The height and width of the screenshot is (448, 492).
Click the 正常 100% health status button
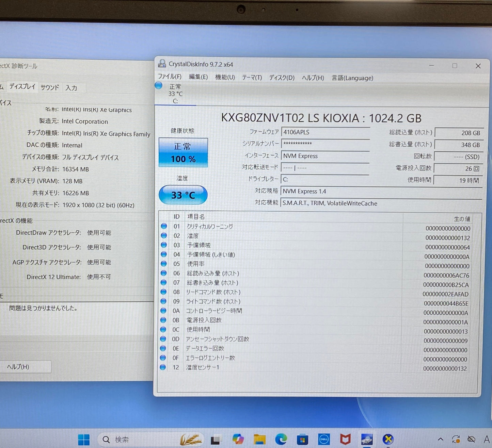pos(183,152)
